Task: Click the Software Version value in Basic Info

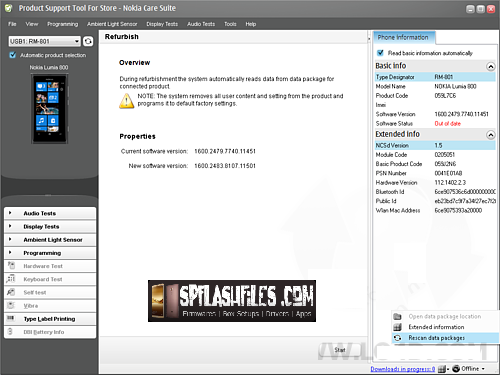Action: tap(461, 114)
